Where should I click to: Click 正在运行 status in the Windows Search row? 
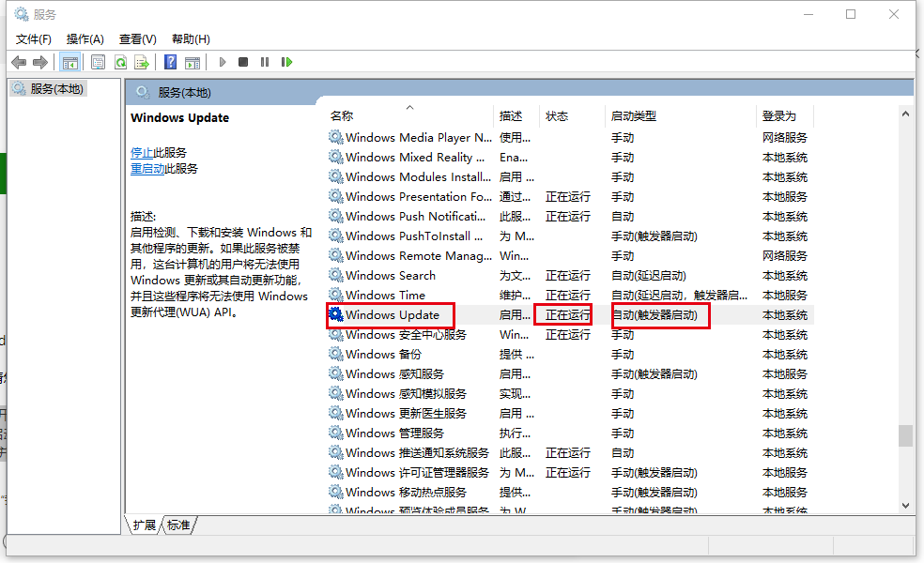pos(567,276)
